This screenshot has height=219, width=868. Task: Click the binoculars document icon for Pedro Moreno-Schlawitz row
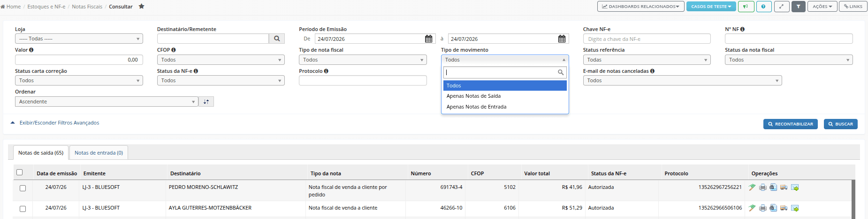click(773, 188)
